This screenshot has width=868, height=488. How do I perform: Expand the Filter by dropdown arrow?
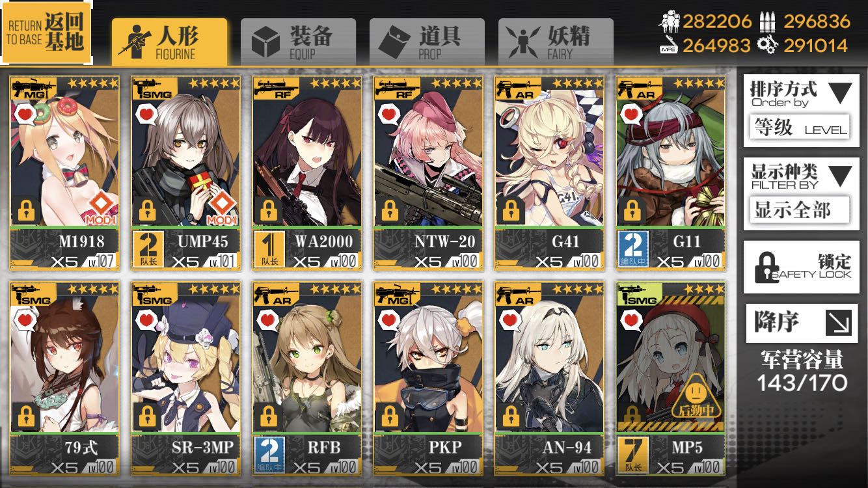pos(839,176)
